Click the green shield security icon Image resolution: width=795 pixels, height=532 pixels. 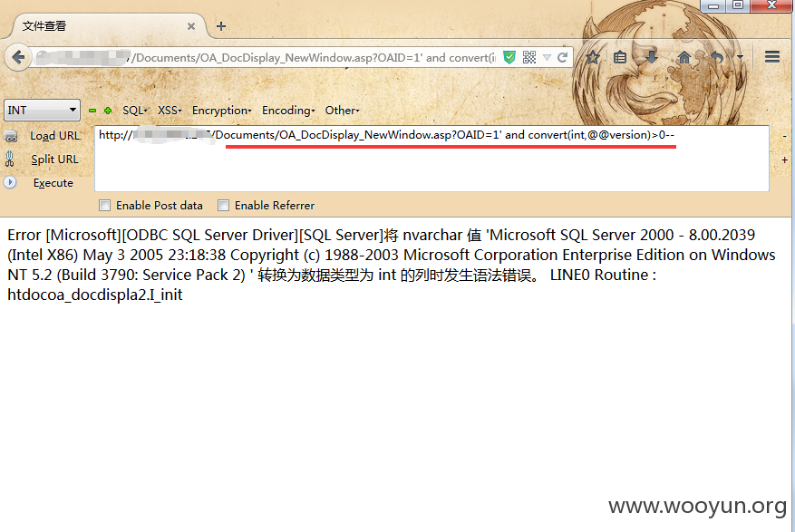click(509, 57)
